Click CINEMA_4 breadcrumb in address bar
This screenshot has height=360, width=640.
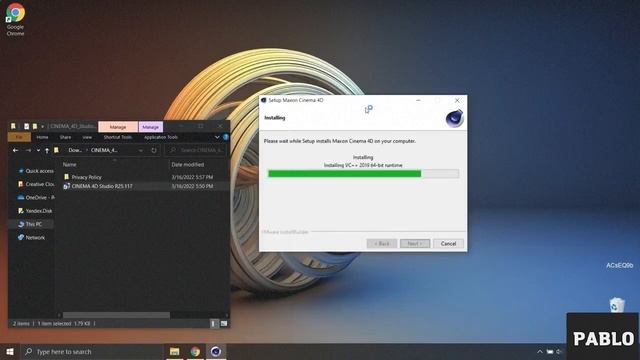pos(104,150)
